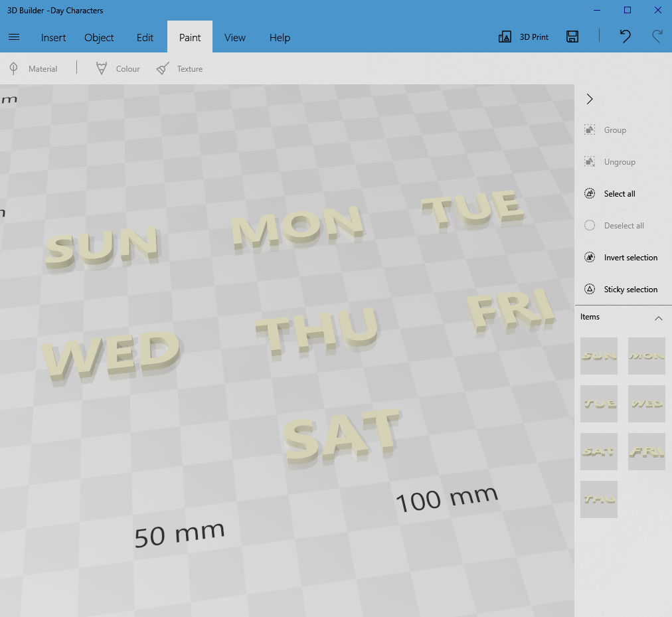The height and width of the screenshot is (617, 672).
Task: Redo the last action
Action: point(657,37)
